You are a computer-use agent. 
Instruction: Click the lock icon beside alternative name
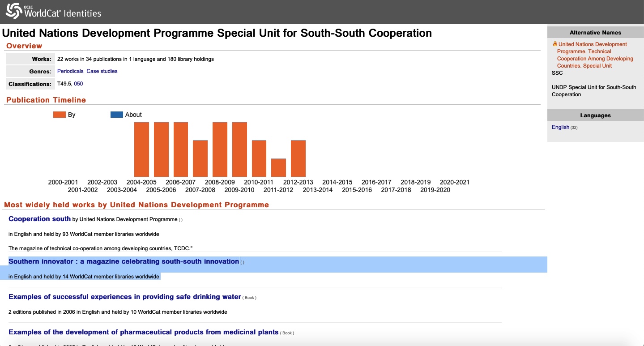(555, 44)
